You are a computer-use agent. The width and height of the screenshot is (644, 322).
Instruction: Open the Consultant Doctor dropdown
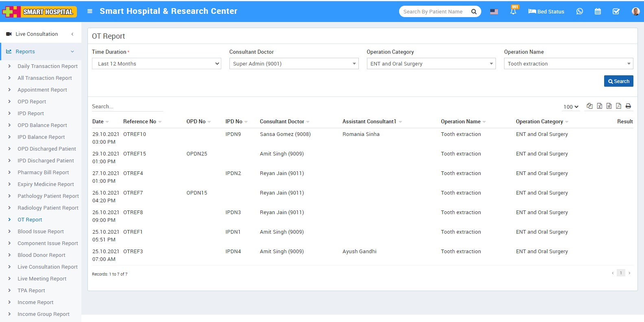(x=294, y=64)
